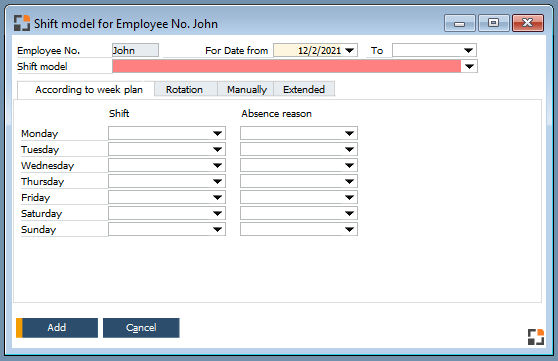Open the Extended tab
558x361 pixels.
(304, 89)
